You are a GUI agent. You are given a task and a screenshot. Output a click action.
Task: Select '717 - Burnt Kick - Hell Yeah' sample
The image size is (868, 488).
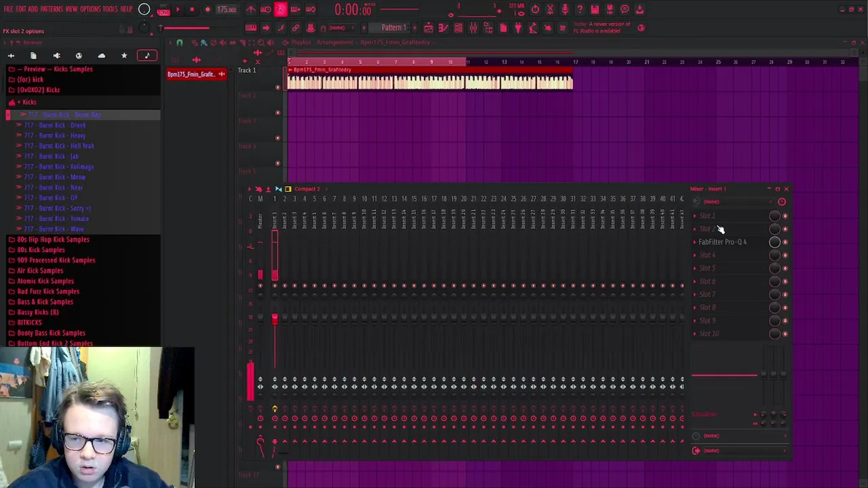[60, 146]
